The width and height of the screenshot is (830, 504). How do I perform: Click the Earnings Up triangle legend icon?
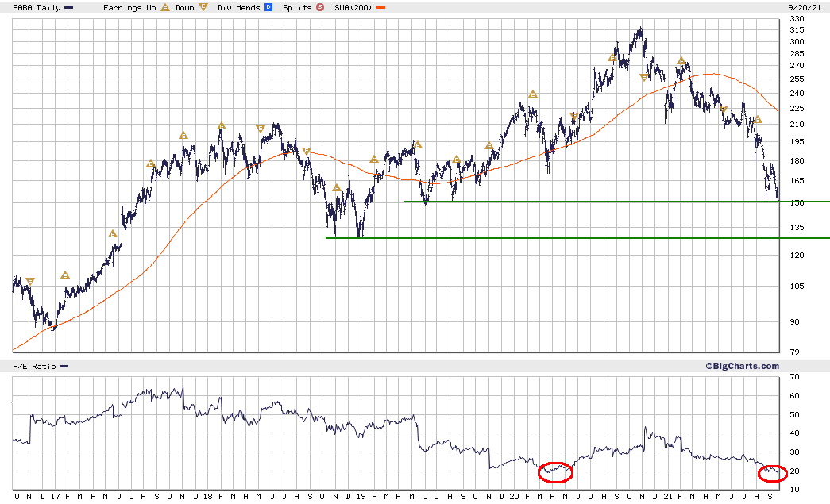(165, 7)
